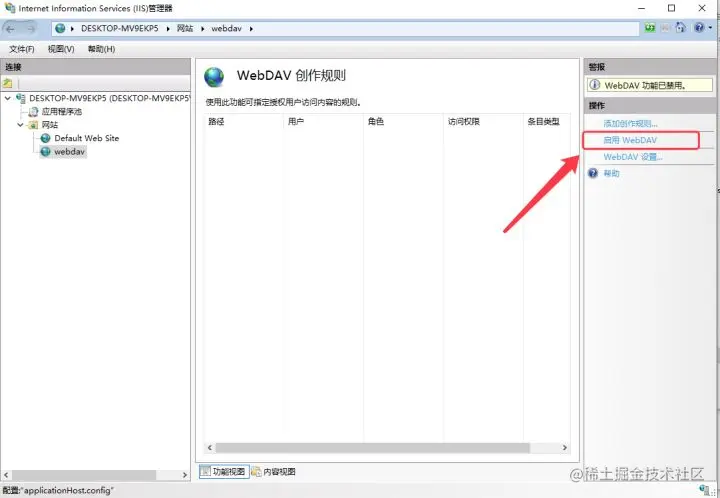Go to home via house icon
The width and height of the screenshot is (720, 498).
click(x=681, y=28)
